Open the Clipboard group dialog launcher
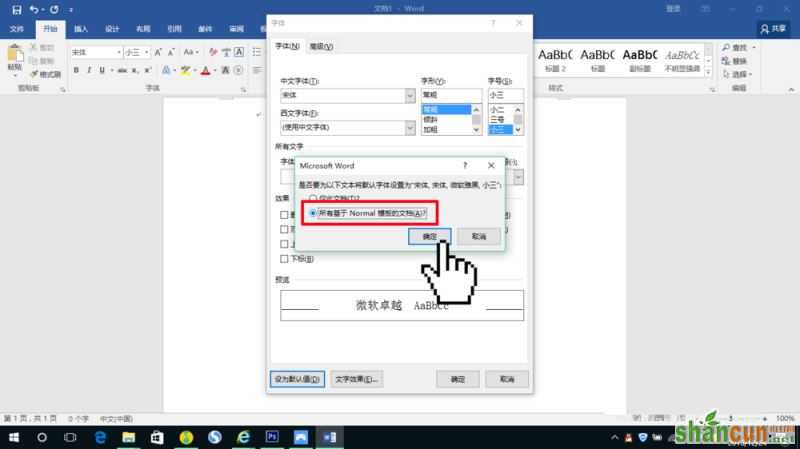800x449 pixels. (x=63, y=89)
